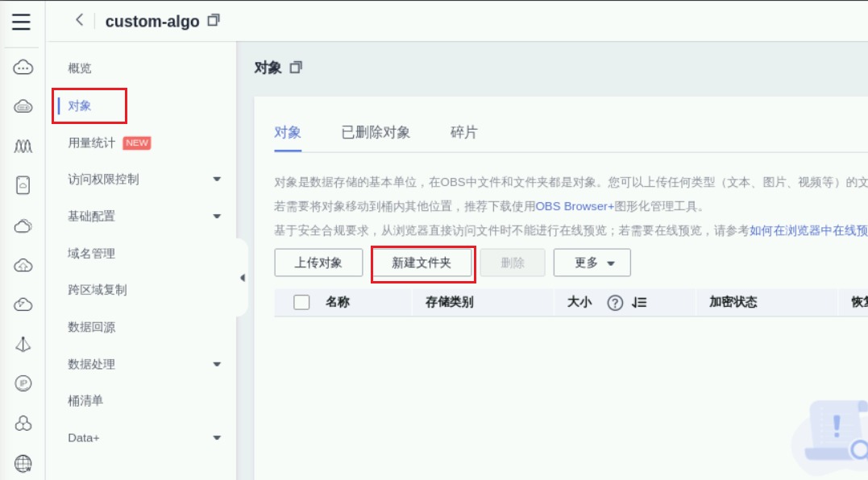Collapse the sidebar using the arrow handle

pos(243,278)
